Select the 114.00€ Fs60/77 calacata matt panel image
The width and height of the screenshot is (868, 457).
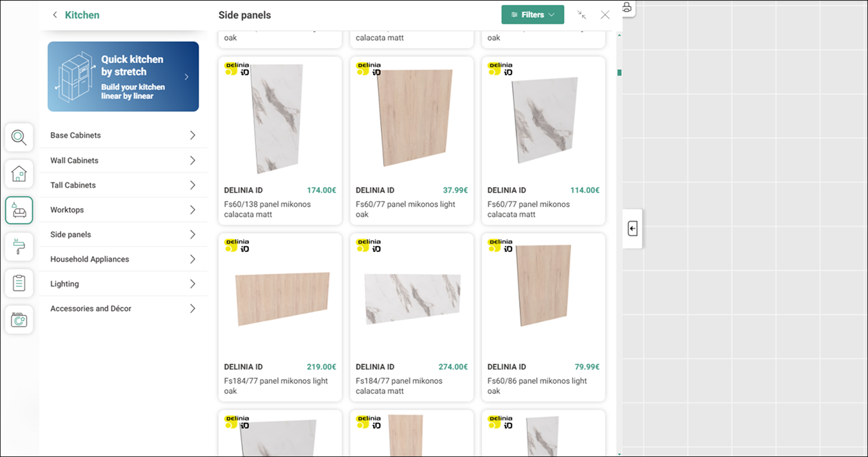[x=544, y=120]
